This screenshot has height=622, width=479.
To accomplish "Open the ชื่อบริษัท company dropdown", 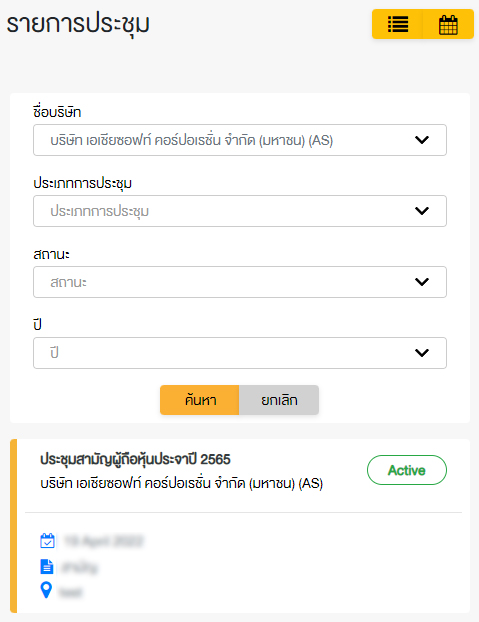I will point(240,140).
